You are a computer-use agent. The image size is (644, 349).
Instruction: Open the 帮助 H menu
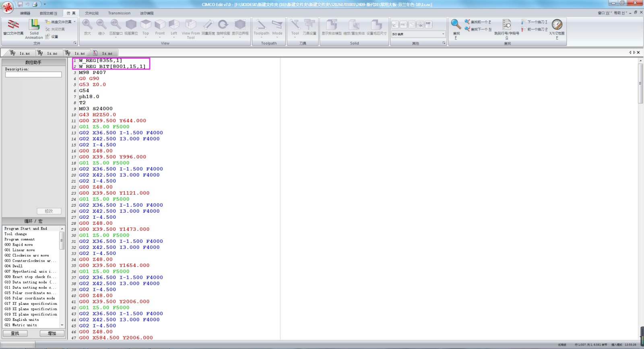(x=620, y=13)
